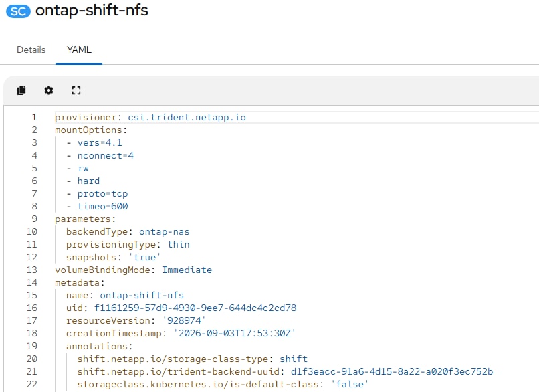This screenshot has width=539, height=392.
Task: Click the annotations key line
Action: click(100, 347)
